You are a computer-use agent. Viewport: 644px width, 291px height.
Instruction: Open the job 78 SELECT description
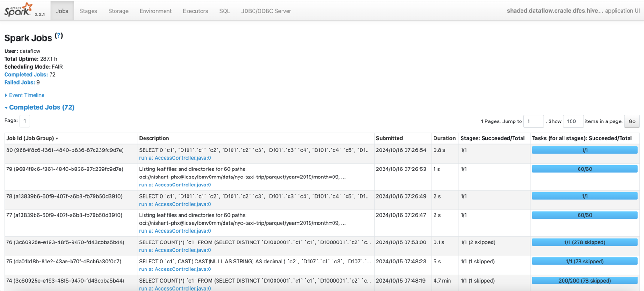tap(254, 196)
